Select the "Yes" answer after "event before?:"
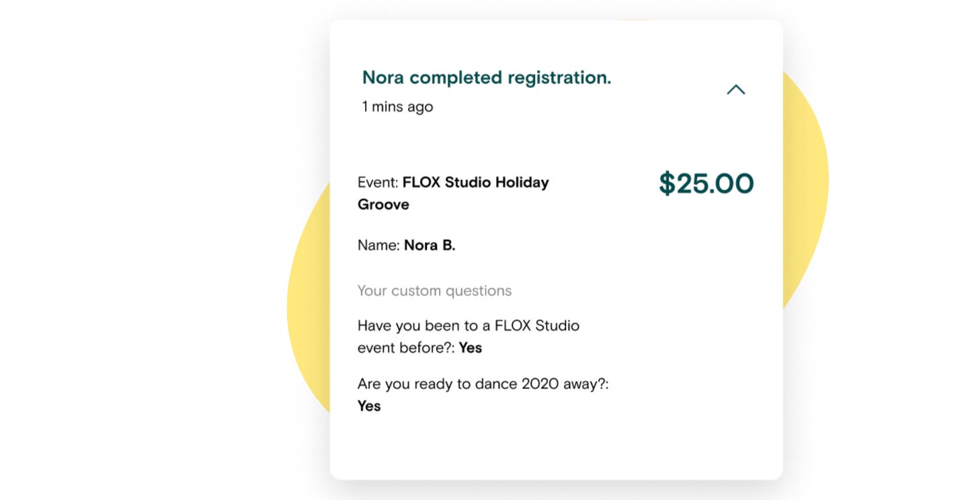Image resolution: width=980 pixels, height=500 pixels. click(471, 348)
